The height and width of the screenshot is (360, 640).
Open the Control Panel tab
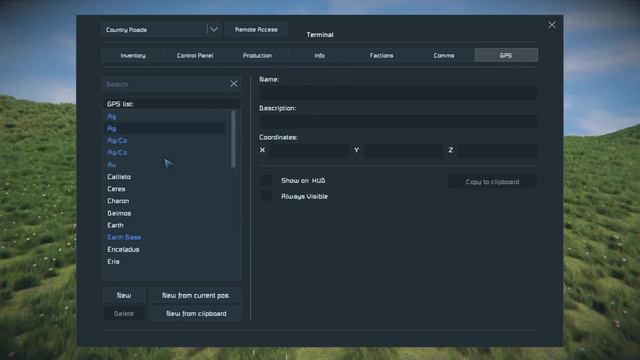[195, 55]
